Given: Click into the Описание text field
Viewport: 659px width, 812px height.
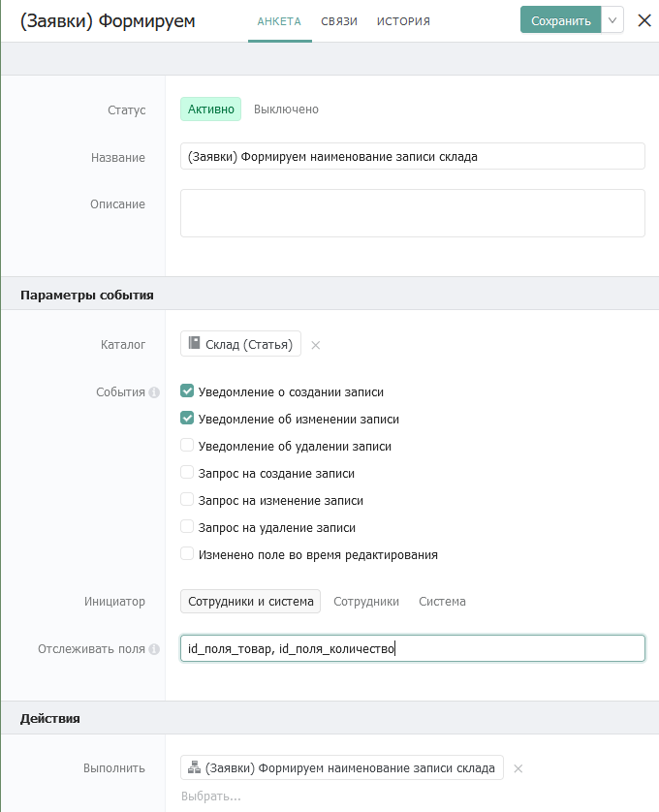Looking at the screenshot, I should 413,213.
